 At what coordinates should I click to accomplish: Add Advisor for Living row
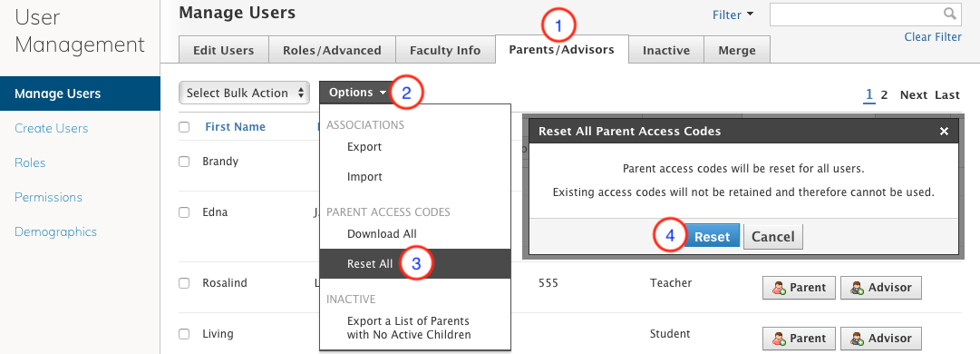coord(880,339)
